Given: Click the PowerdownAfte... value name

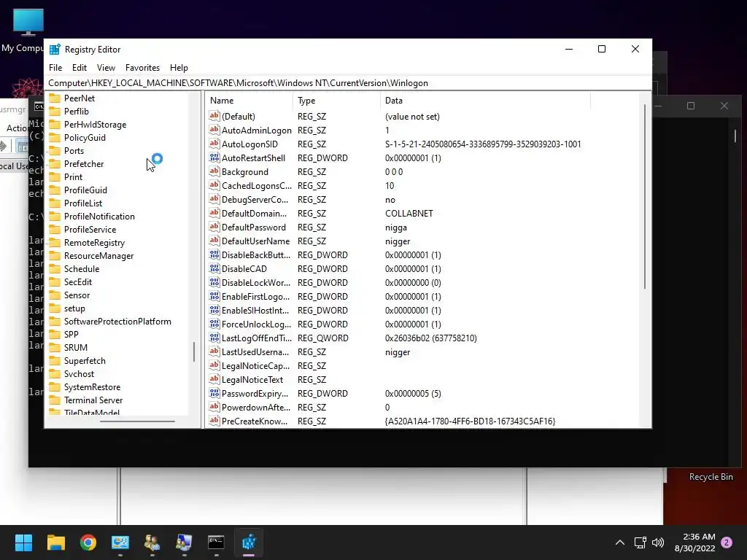Looking at the screenshot, I should pyautogui.click(x=256, y=407).
